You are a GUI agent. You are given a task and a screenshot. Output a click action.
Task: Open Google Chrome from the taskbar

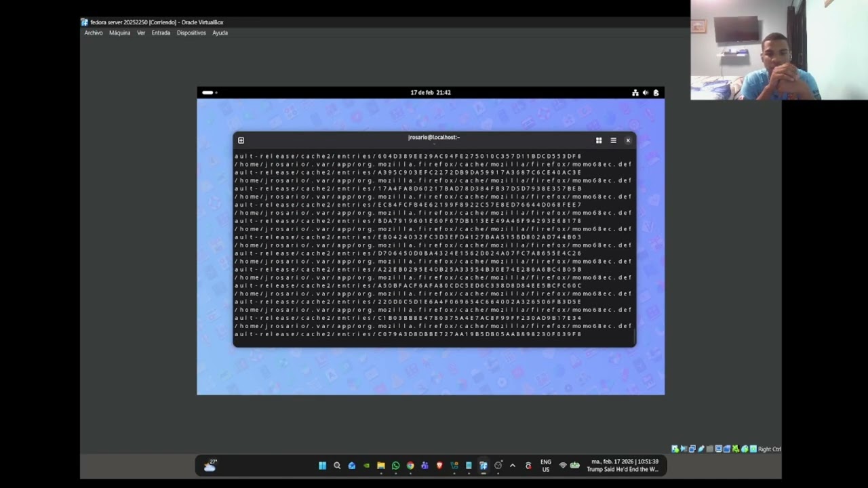[x=410, y=466]
